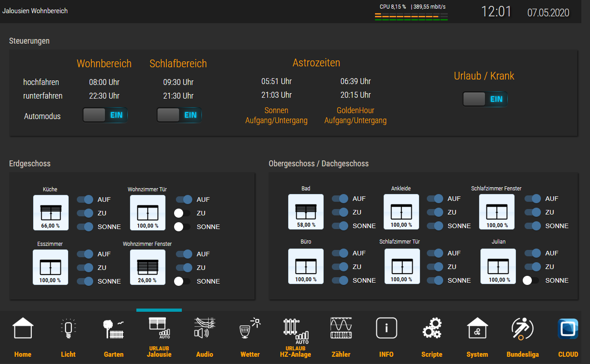Toggle Schlafzimmer Tür ZU switch

point(435,267)
